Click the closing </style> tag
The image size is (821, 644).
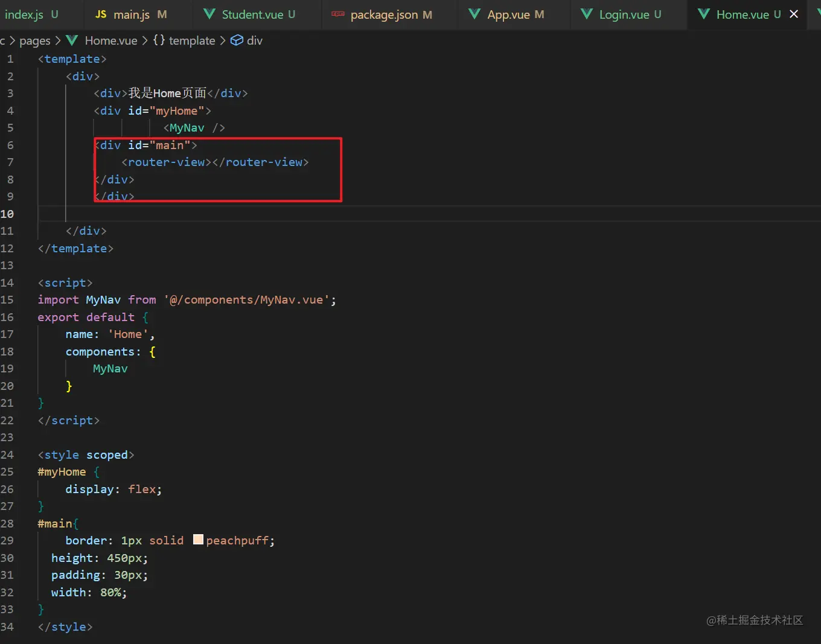(x=65, y=626)
